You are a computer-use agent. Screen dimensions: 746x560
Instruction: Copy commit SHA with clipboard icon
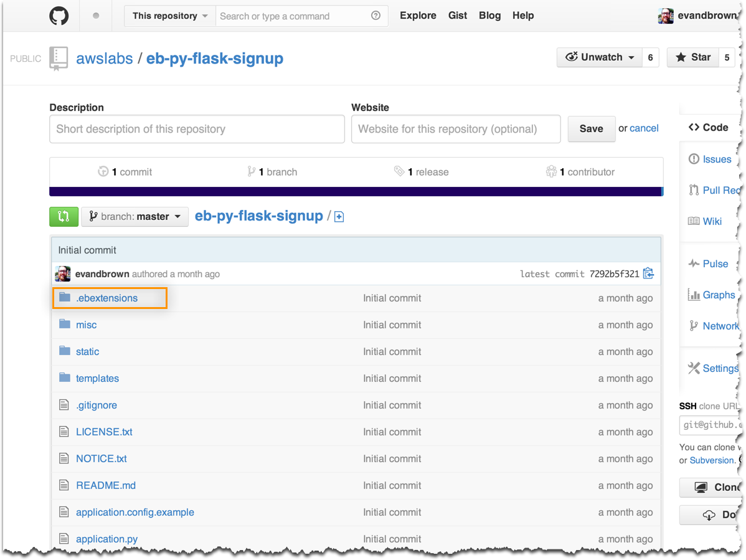coord(648,273)
